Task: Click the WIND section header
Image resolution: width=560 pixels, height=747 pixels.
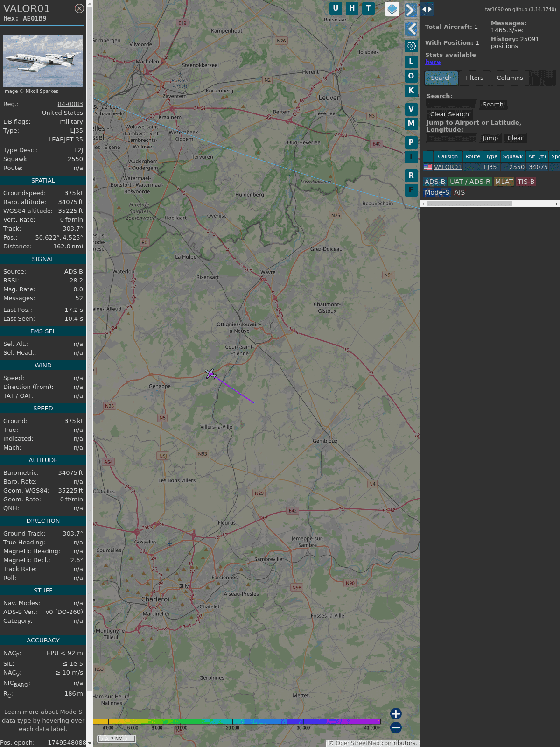Action: pos(43,366)
